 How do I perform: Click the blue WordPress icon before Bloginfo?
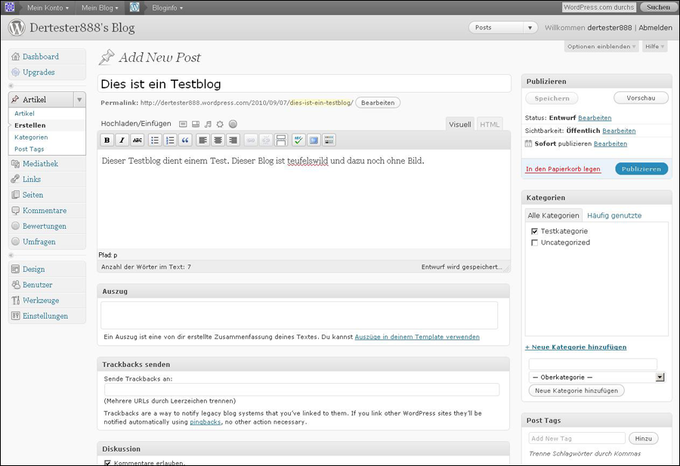[134, 7]
